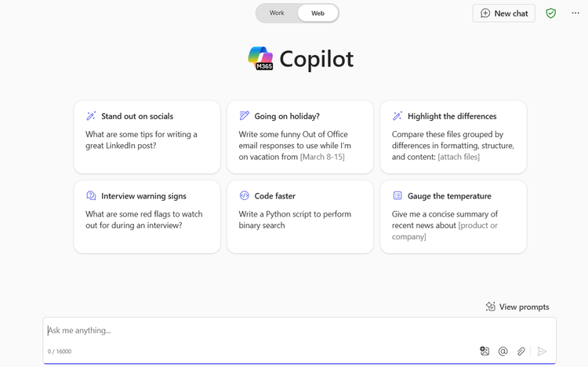This screenshot has width=588, height=367.
Task: Click the add image icon
Action: click(485, 351)
